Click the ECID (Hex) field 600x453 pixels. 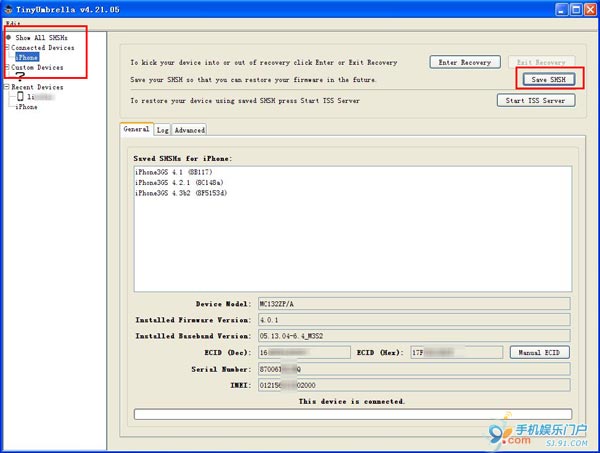(457, 352)
